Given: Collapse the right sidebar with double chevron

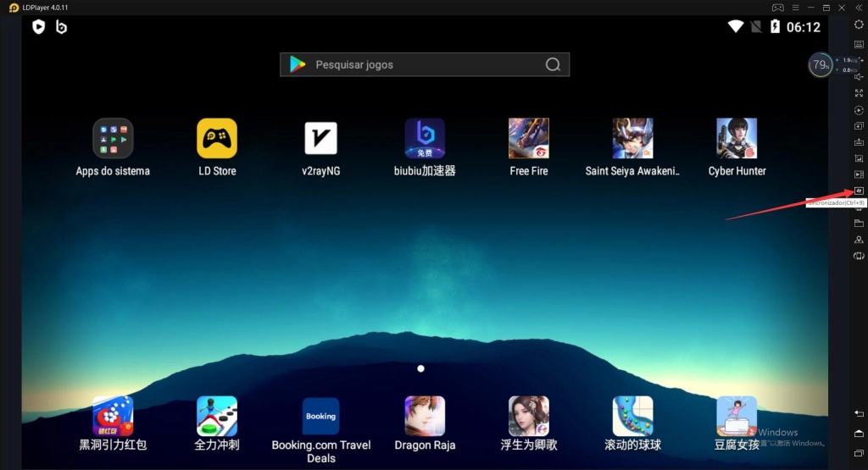Looking at the screenshot, I should (859, 8).
